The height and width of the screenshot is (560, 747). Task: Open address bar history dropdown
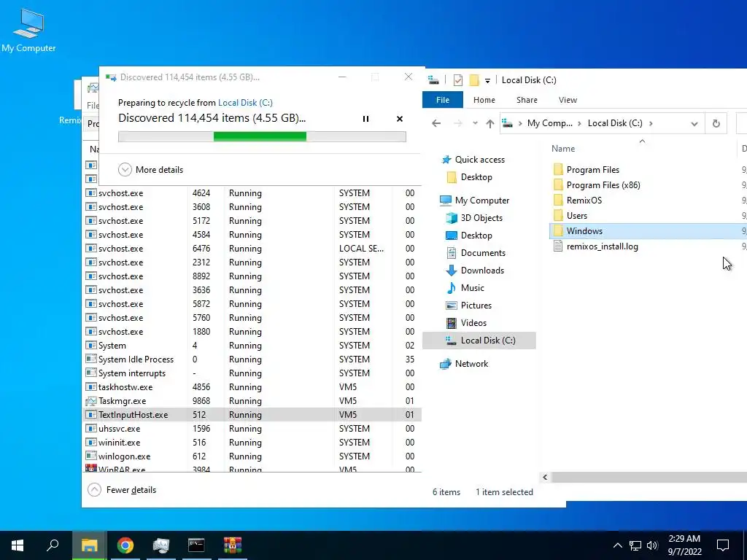[694, 124]
